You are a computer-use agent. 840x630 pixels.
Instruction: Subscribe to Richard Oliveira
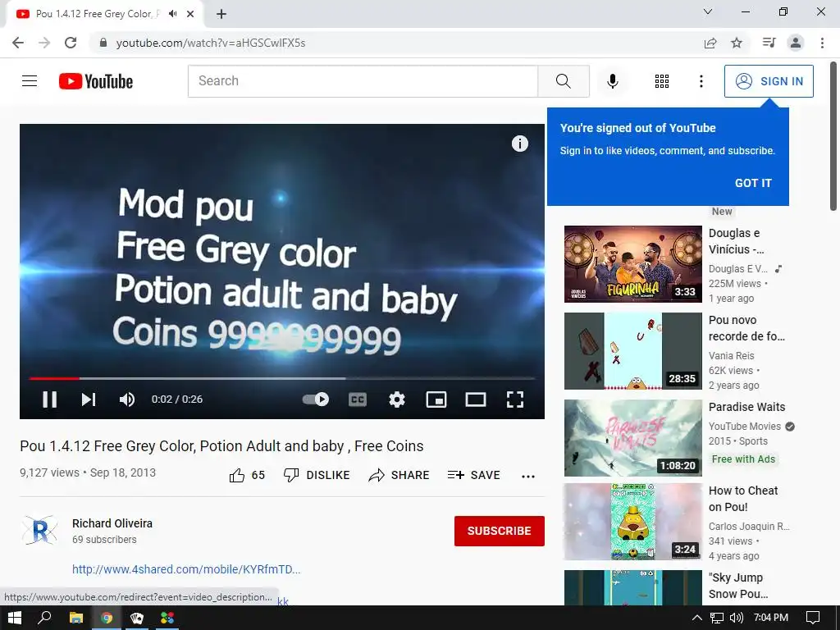pos(500,531)
